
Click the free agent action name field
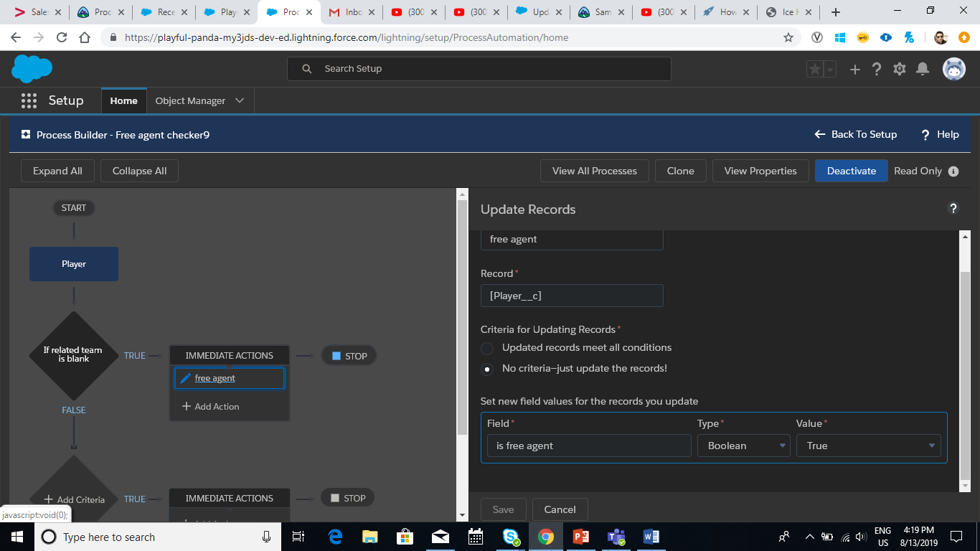coord(572,239)
